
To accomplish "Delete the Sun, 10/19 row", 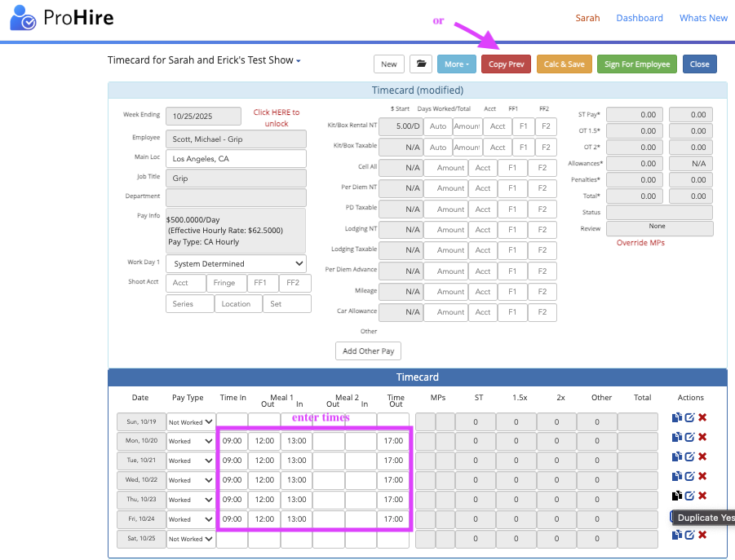I will tap(702, 417).
